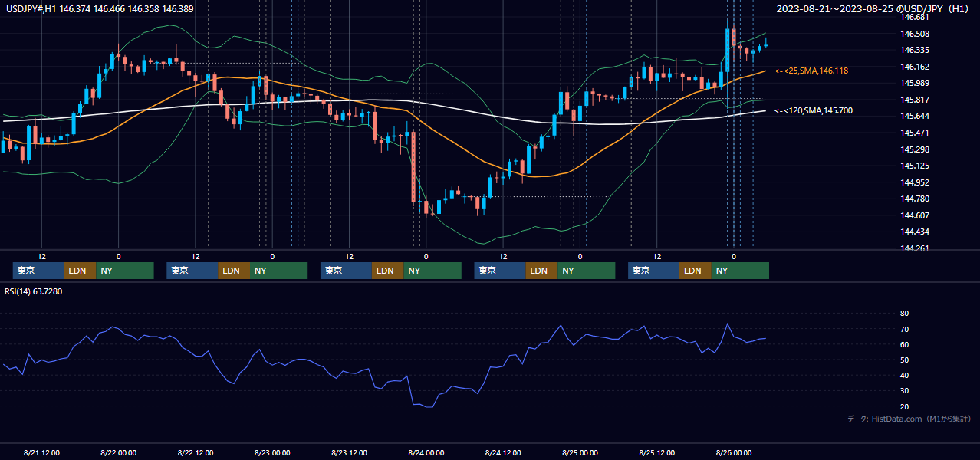Click the leftmost 東京 session block
The height and width of the screenshot is (460, 980).
[x=38, y=271]
